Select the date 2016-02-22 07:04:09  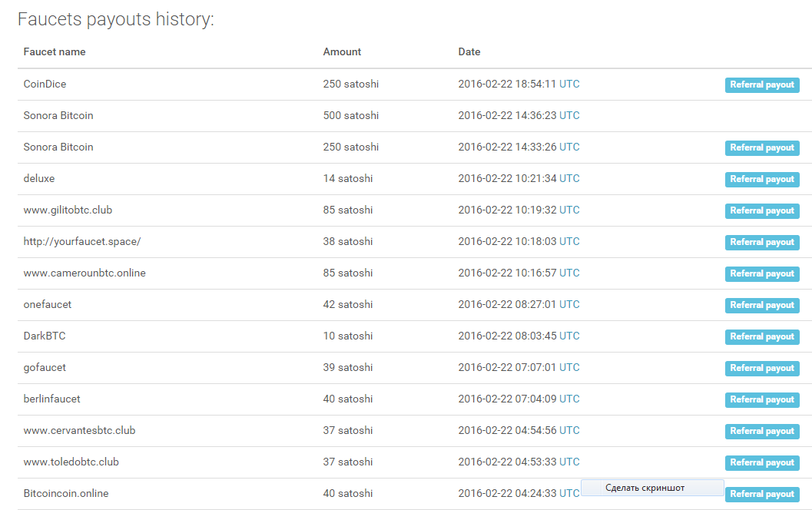(x=507, y=399)
